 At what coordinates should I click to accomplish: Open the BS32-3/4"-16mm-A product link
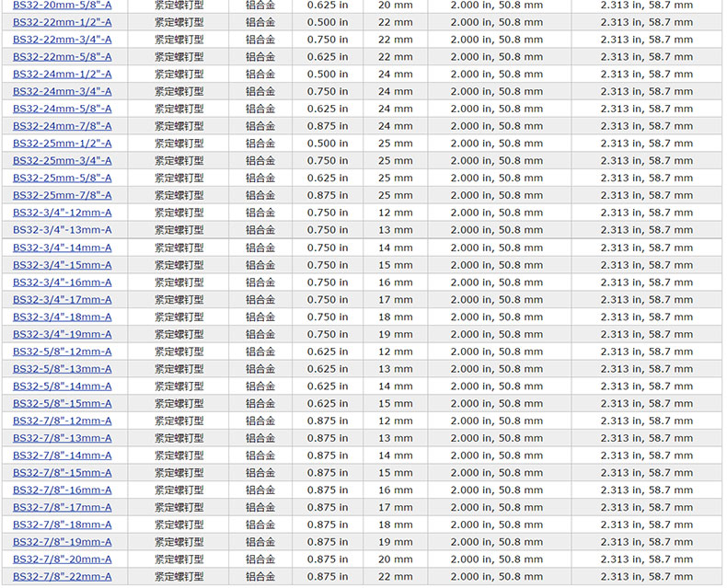pos(63,282)
